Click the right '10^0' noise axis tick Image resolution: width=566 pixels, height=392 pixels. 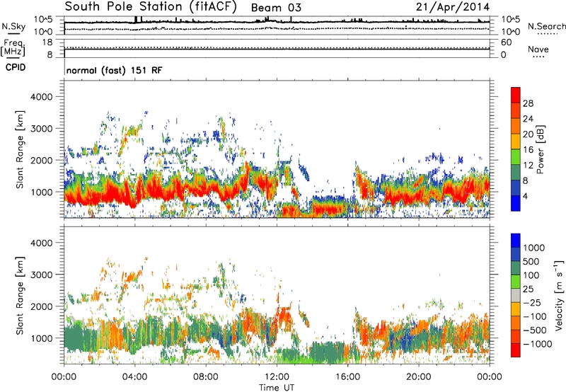click(510, 32)
